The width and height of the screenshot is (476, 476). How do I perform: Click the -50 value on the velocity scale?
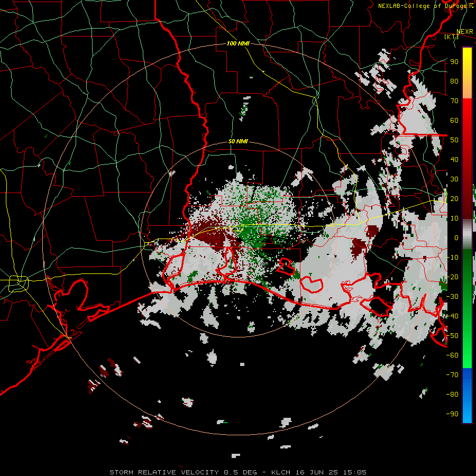point(452,336)
